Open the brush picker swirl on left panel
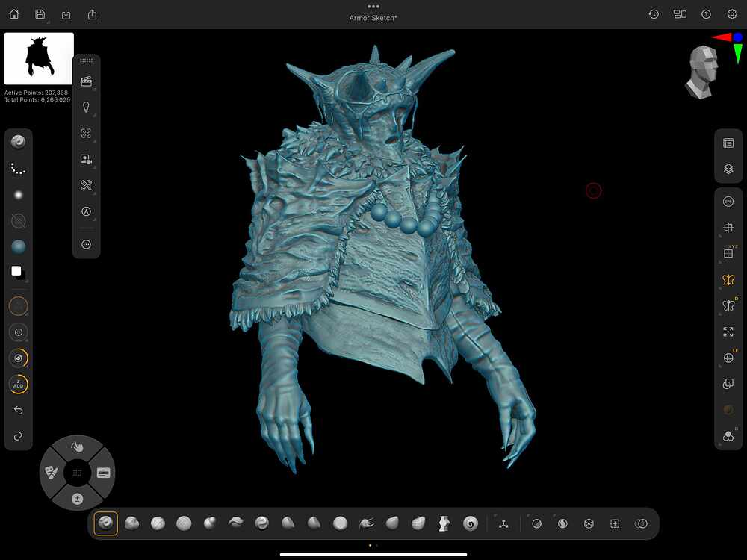This screenshot has height=560, width=747. (18, 142)
